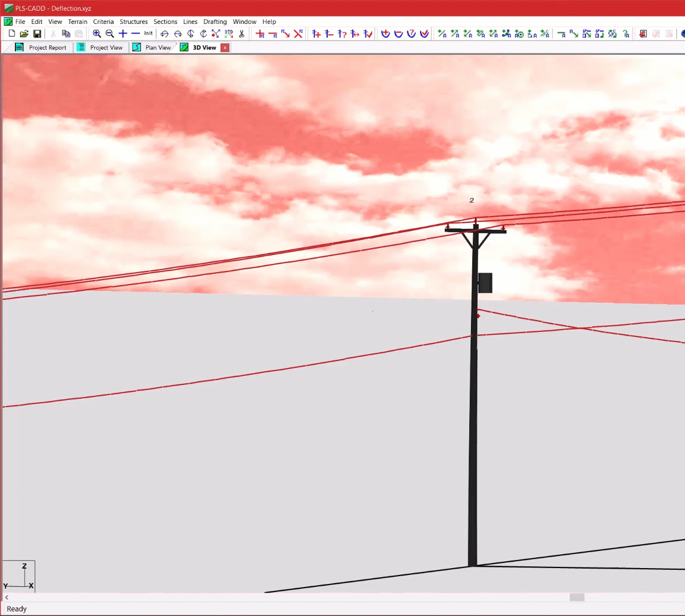685x616 pixels.
Task: Open the Structures menu
Action: click(134, 22)
